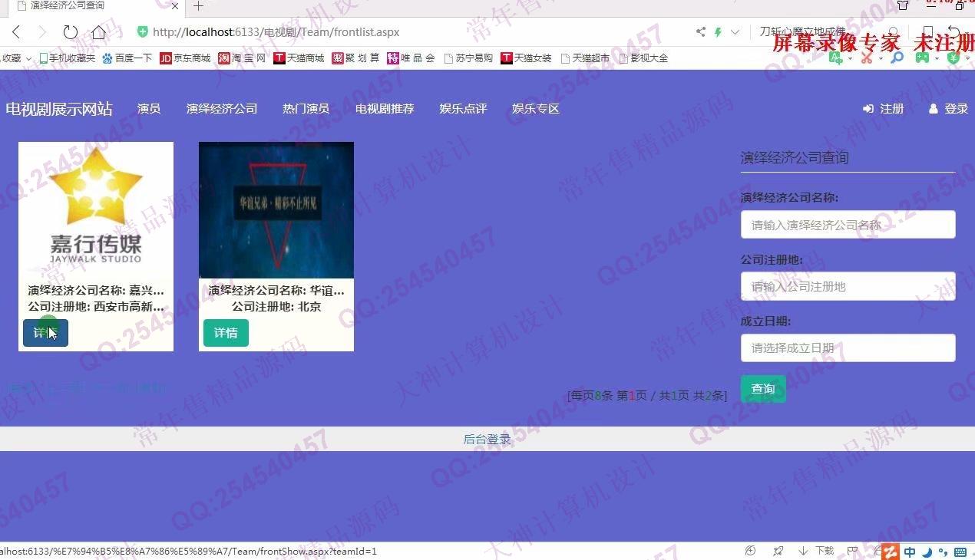Open the 百度一下 bookmark
Image resolution: width=975 pixels, height=560 pixels.
click(x=127, y=58)
